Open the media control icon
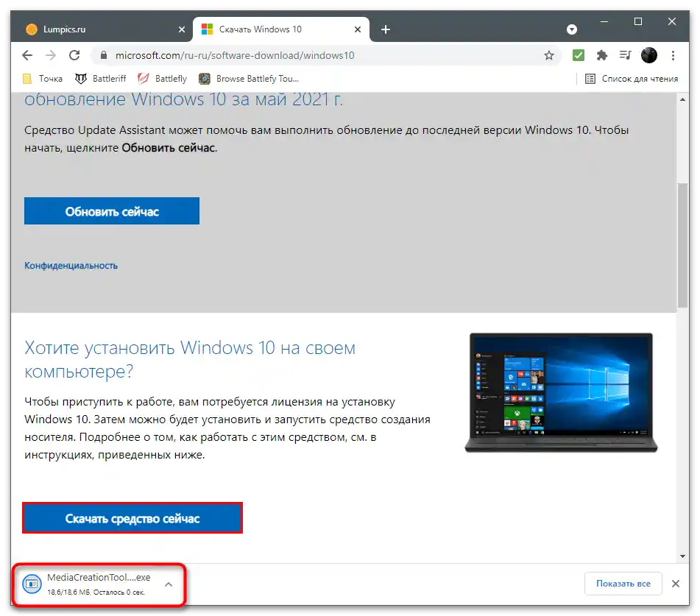The height and width of the screenshot is (616, 700). coord(625,55)
